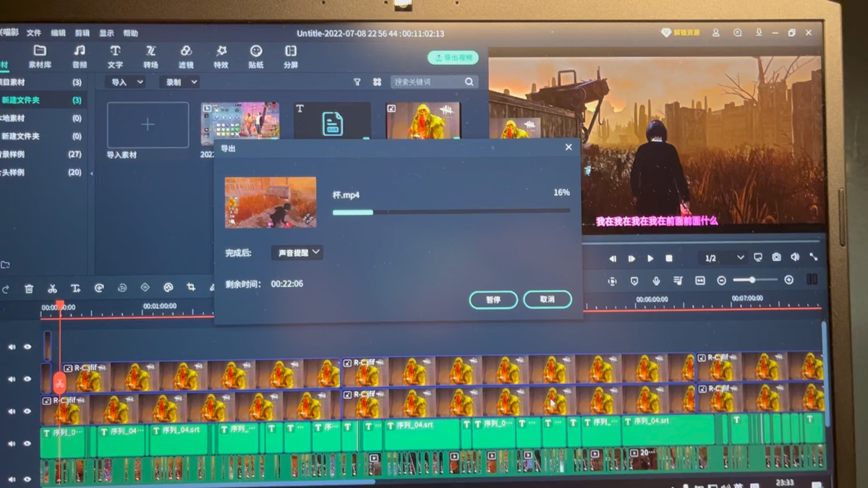Toggle visibility eye of top timeline track
The width and height of the screenshot is (868, 488).
click(27, 347)
